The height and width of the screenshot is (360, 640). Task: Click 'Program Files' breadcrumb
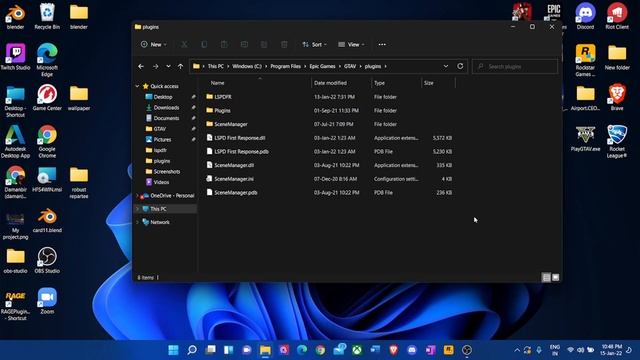tap(285, 66)
